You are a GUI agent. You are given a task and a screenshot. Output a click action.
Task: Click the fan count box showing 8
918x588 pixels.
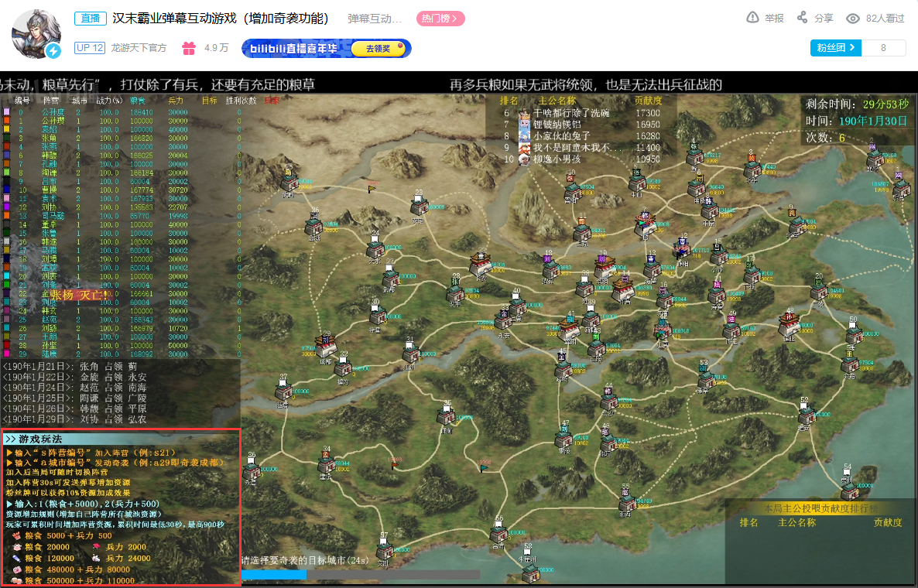click(x=883, y=48)
